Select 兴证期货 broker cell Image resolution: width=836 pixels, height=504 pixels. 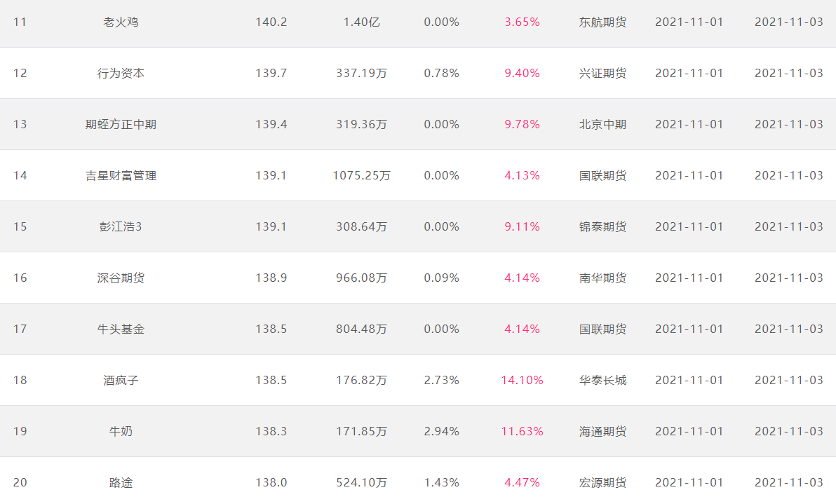tap(602, 73)
